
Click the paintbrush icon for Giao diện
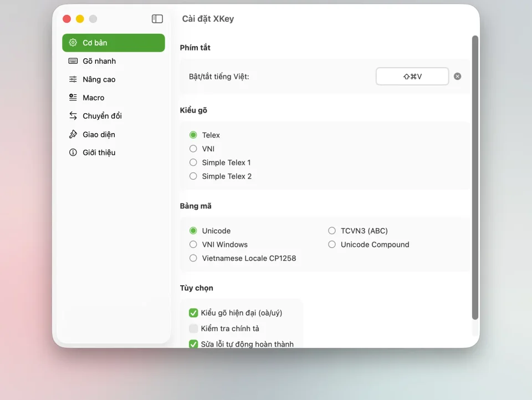pyautogui.click(x=73, y=134)
